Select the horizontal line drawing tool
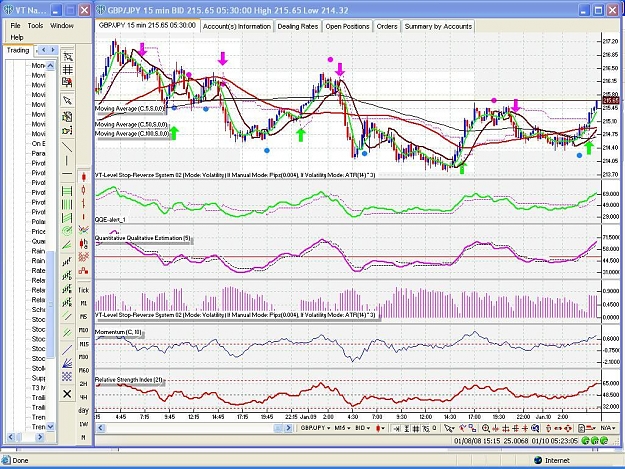Viewport: 625px width, 469px height. (x=67, y=174)
